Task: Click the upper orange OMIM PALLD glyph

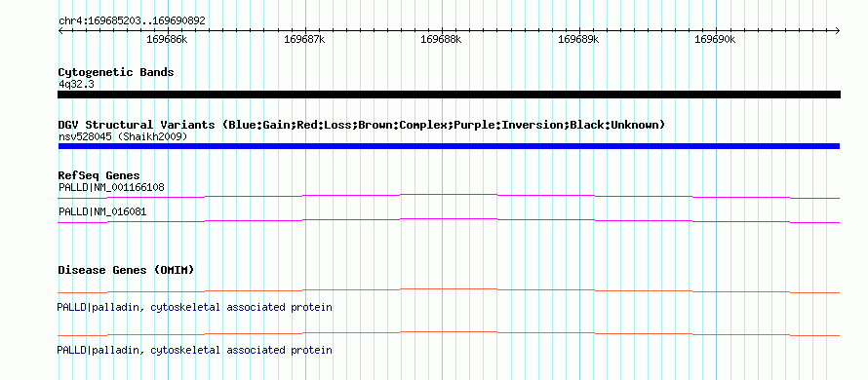Action: tap(449, 291)
